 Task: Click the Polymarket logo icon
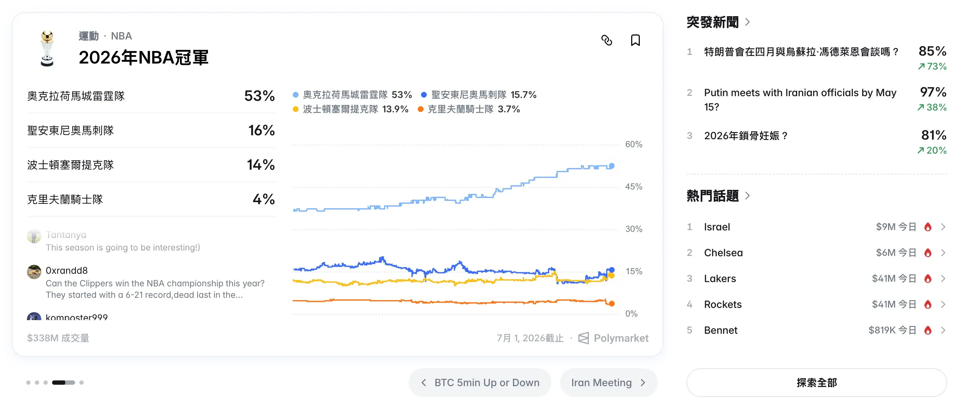583,338
